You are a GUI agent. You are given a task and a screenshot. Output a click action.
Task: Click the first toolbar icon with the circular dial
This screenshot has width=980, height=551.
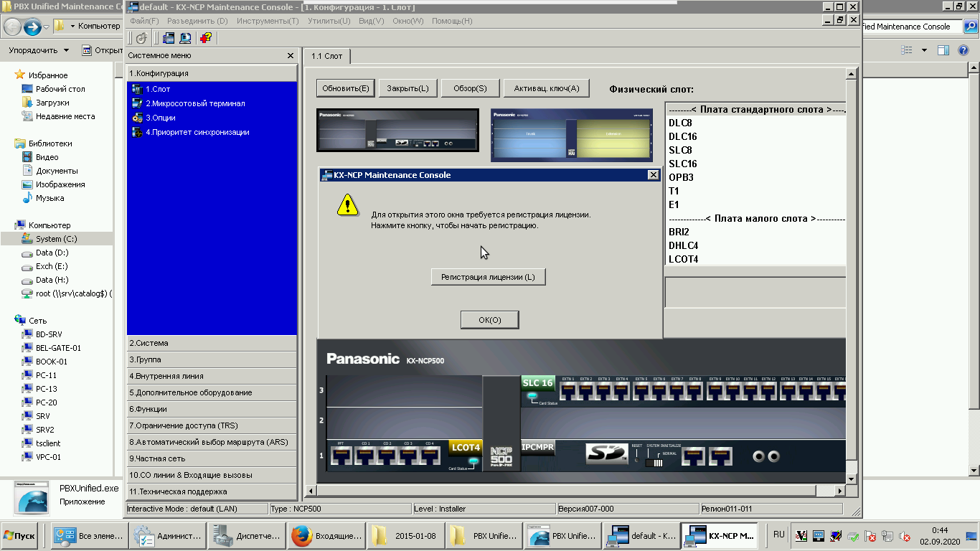141,38
